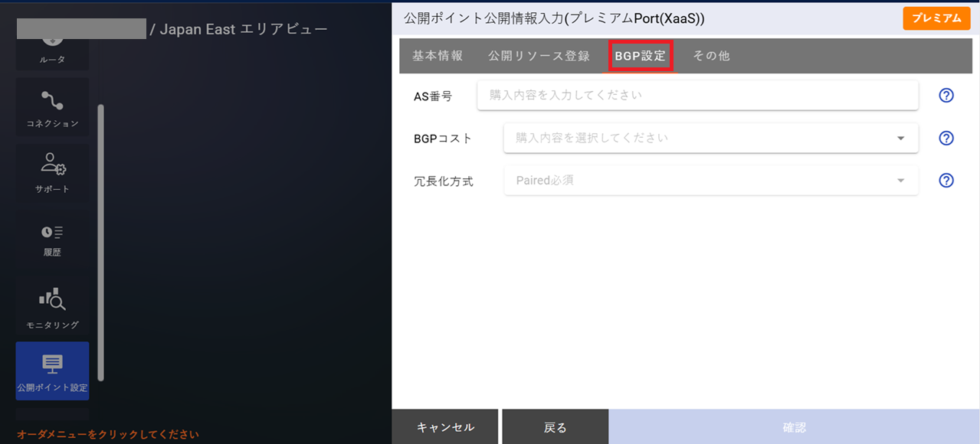Select the 公開ポイント設定 sidebar icon
This screenshot has height=444, width=980.
(51, 371)
